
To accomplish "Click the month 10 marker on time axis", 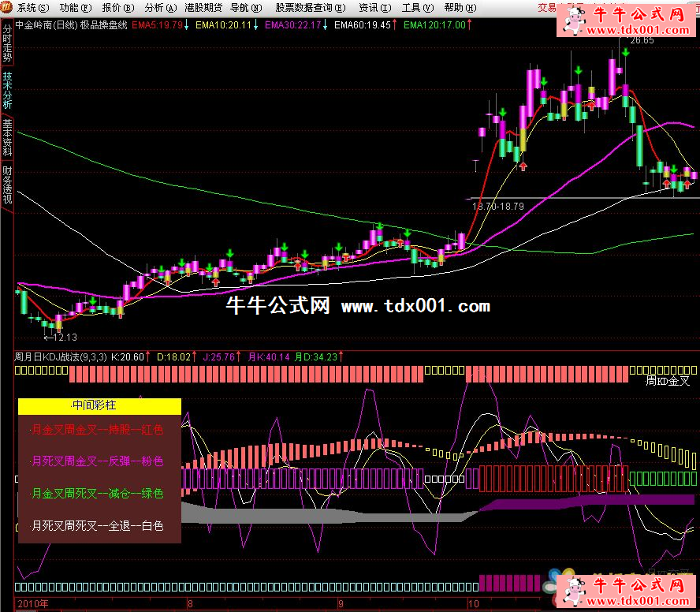I will 473,604.
